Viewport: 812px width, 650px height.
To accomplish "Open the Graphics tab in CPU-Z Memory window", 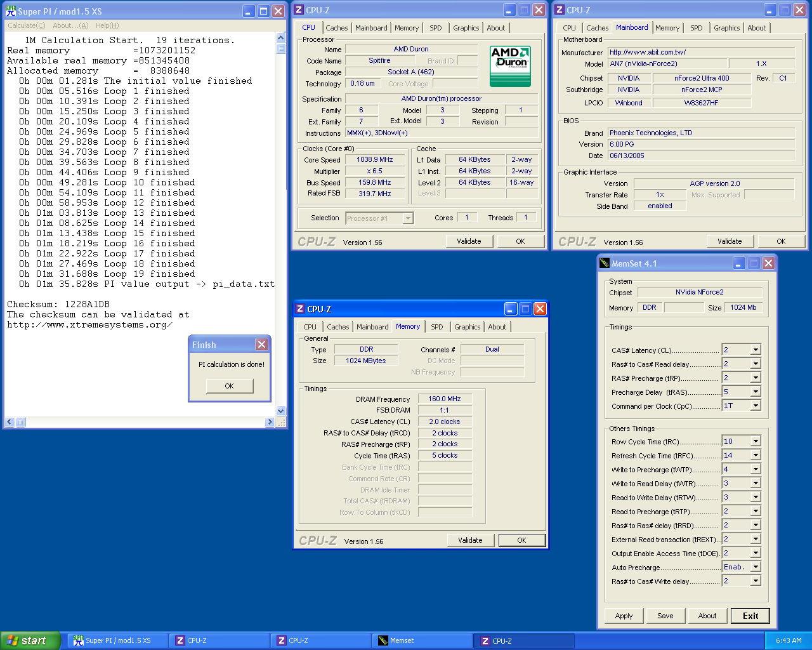I will [468, 327].
